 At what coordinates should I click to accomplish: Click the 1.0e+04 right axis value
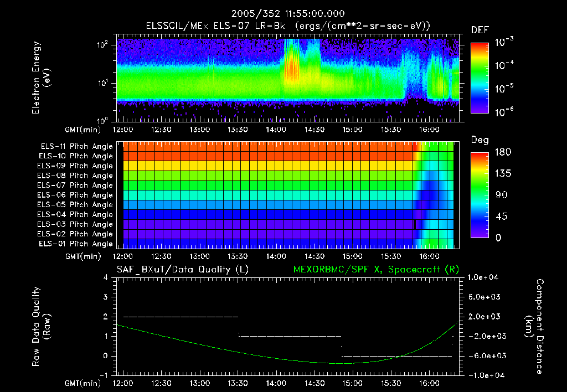483,277
